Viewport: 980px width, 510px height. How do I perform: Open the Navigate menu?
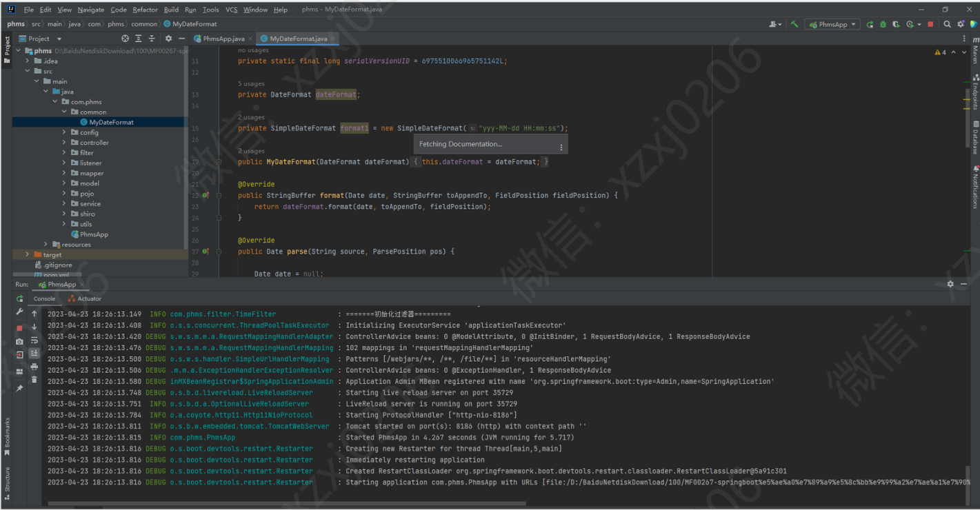91,10
